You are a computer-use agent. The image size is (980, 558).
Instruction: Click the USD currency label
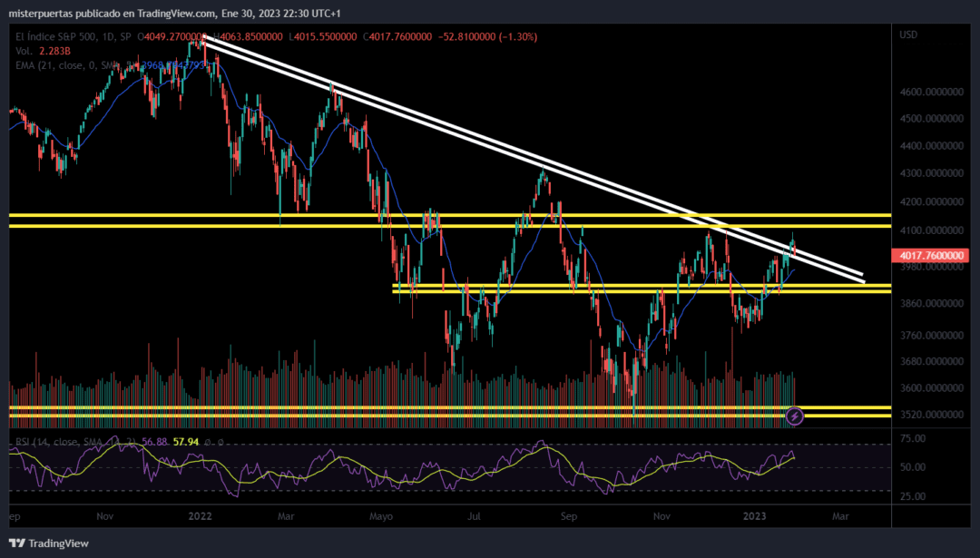908,34
